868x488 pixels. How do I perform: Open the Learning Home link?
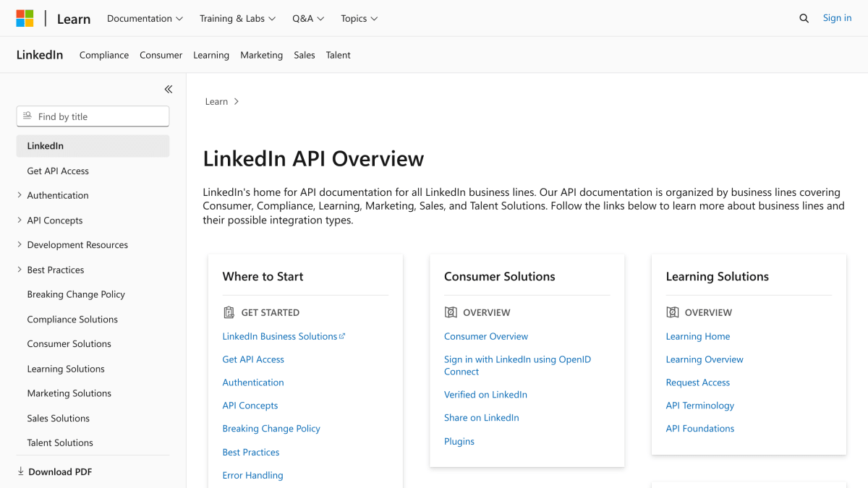tap(698, 336)
